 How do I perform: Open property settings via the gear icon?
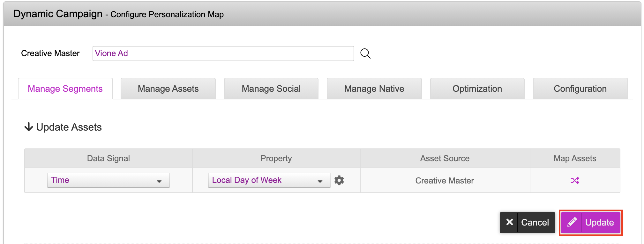tap(339, 180)
